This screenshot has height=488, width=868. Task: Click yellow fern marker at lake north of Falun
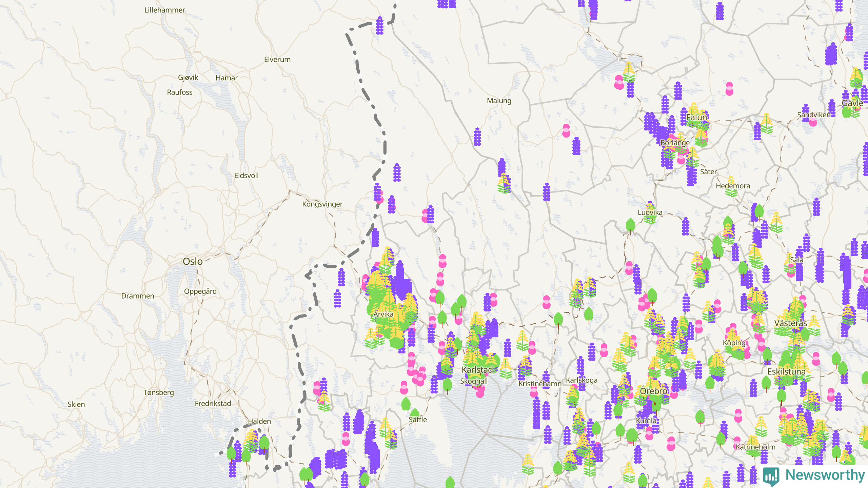pyautogui.click(x=629, y=72)
